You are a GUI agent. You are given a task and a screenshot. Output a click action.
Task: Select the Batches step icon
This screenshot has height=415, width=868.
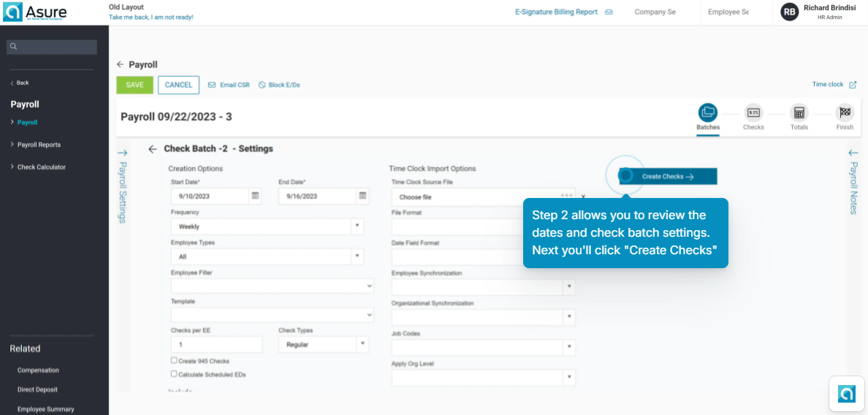pos(707,113)
